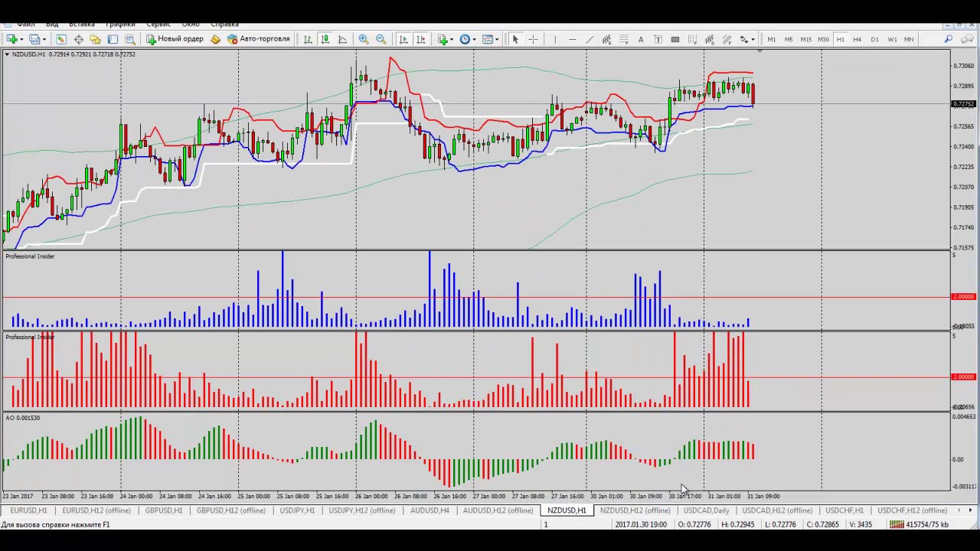Viewport: 980px width, 551px height.
Task: Open the Templates icon
Action: pos(487,39)
